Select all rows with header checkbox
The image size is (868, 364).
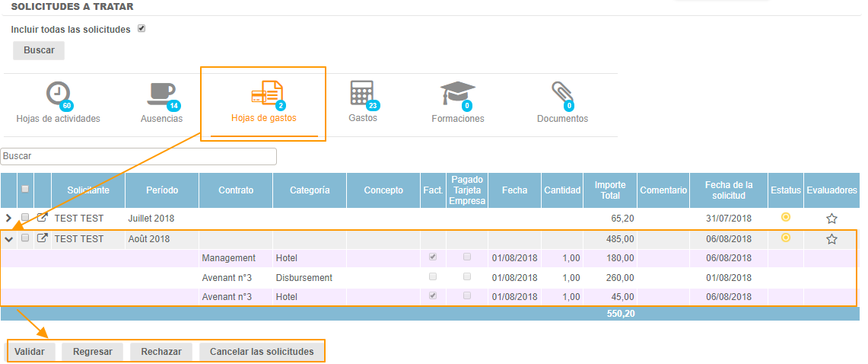tap(25, 190)
